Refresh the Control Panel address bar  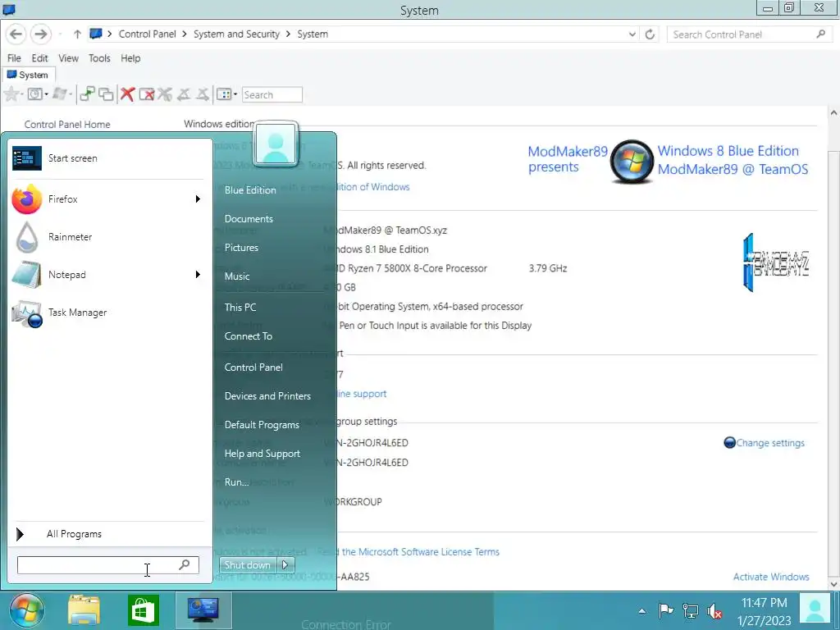(x=650, y=34)
